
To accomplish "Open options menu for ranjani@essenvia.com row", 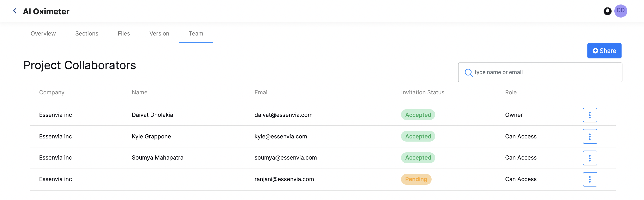I will coord(590,179).
